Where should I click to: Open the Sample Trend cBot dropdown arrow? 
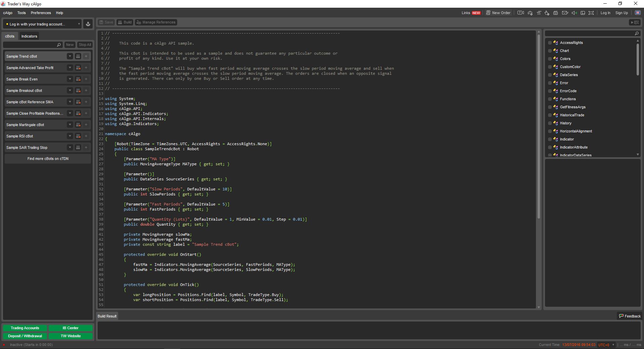[70, 56]
